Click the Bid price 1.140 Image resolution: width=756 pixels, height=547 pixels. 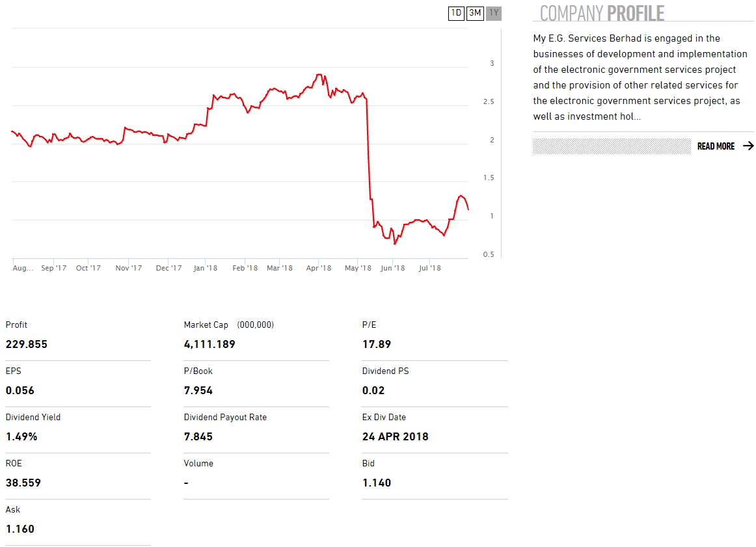pos(377,483)
